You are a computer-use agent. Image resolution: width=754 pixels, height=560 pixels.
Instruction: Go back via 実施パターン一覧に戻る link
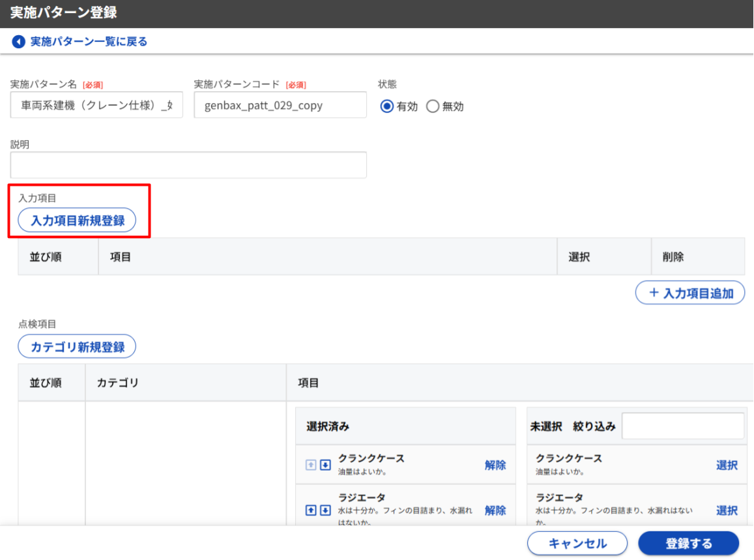[x=89, y=42]
